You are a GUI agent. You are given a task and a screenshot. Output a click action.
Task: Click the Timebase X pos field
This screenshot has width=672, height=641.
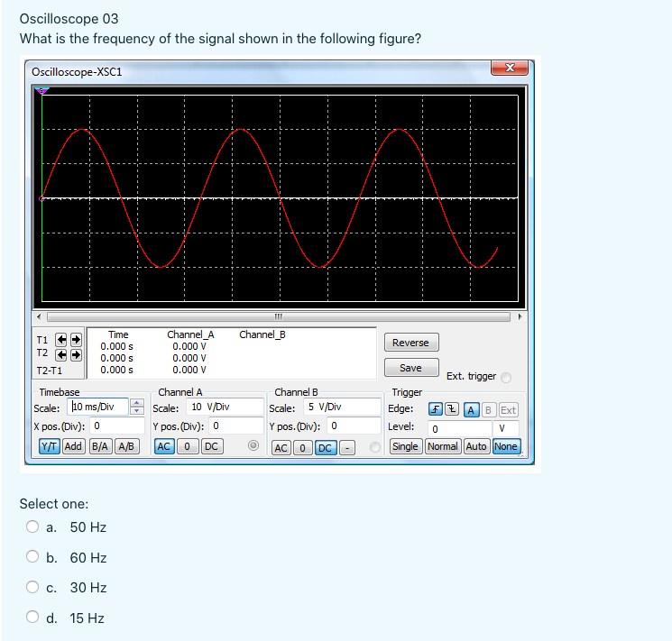116,426
